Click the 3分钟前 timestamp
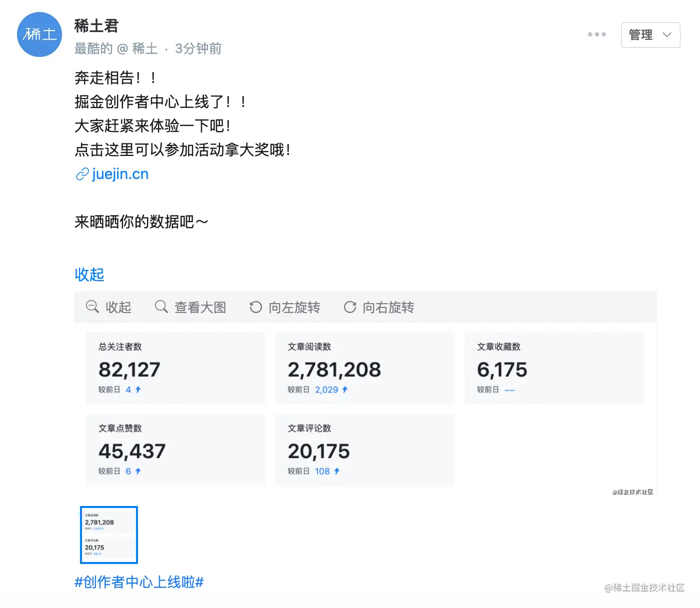 pyautogui.click(x=198, y=48)
